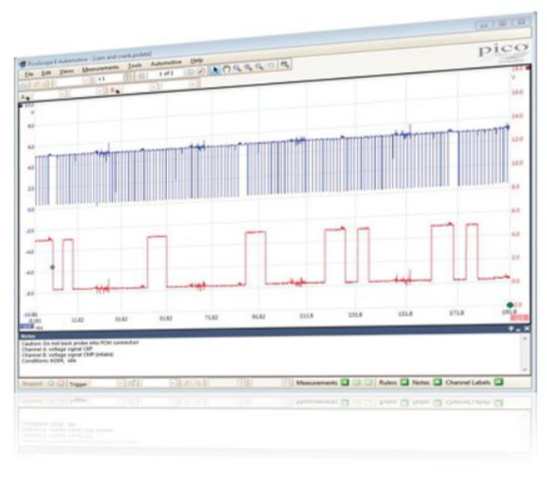
Task: Select the arrow pointer tool
Action: coord(215,70)
